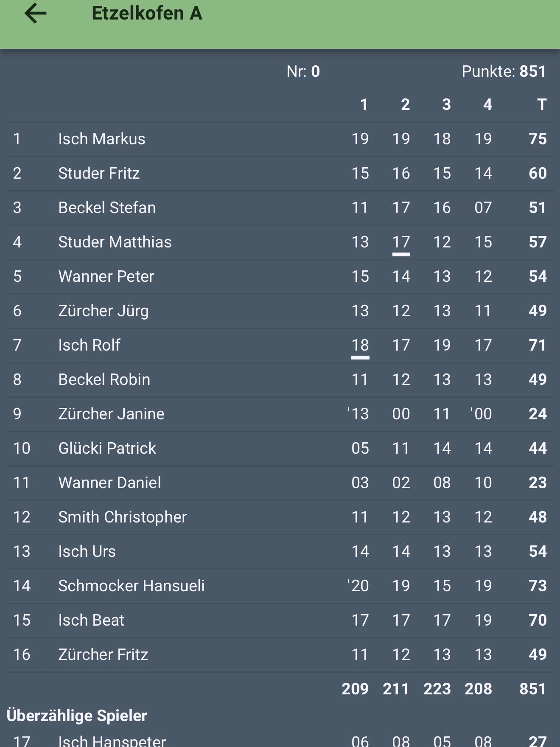This screenshot has width=560, height=747.
Task: Open Zürcher Fritz entry
Action: [280, 655]
